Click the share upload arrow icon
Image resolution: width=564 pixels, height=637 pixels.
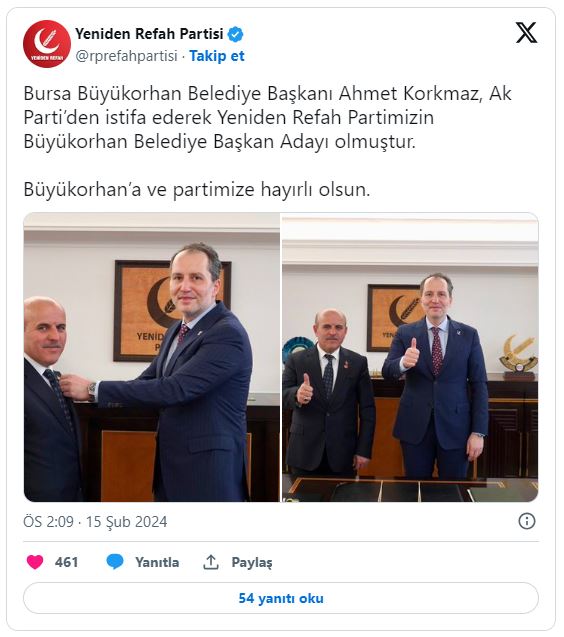[x=210, y=562]
